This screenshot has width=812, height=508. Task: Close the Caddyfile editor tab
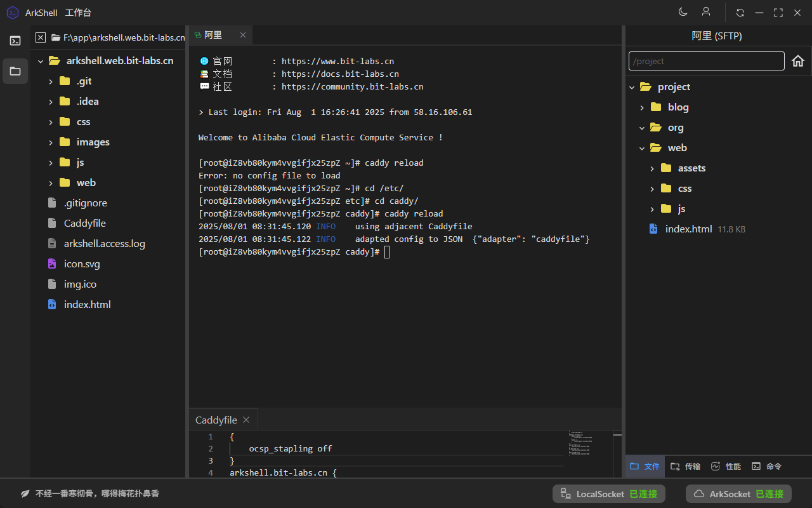pos(246,420)
